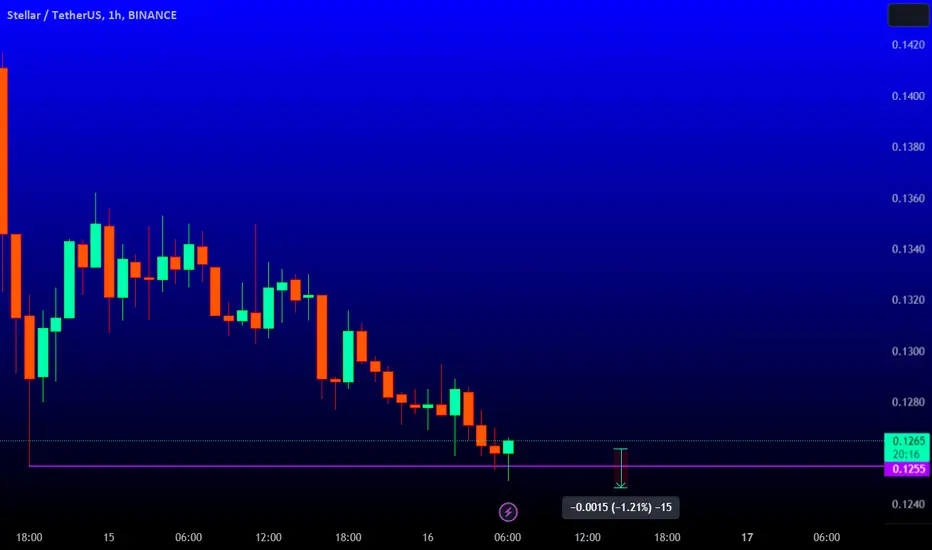Click the 0.1360 price axis label

(x=908, y=198)
